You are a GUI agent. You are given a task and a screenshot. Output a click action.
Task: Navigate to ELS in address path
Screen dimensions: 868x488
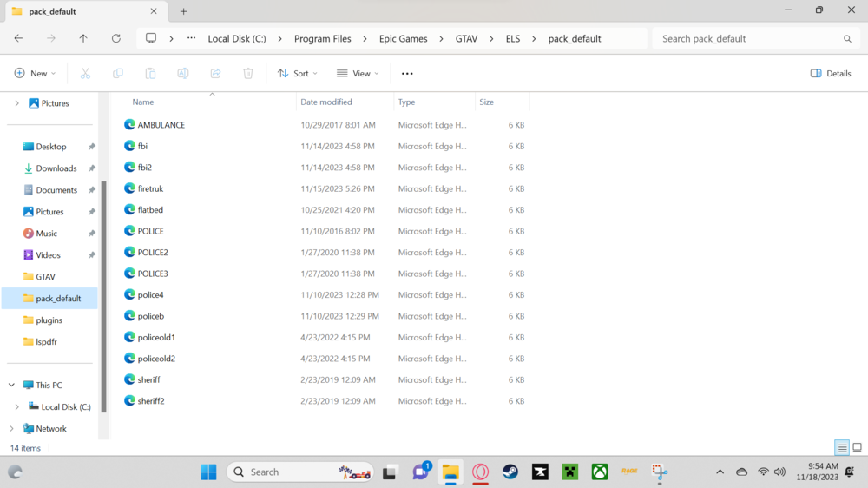tap(513, 39)
